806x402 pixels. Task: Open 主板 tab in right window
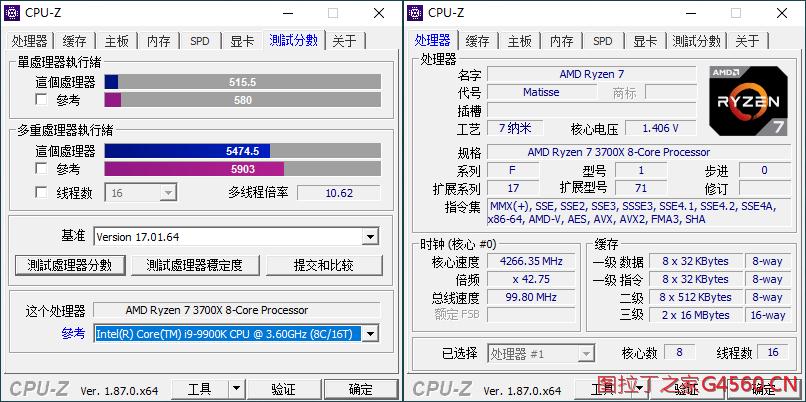520,41
